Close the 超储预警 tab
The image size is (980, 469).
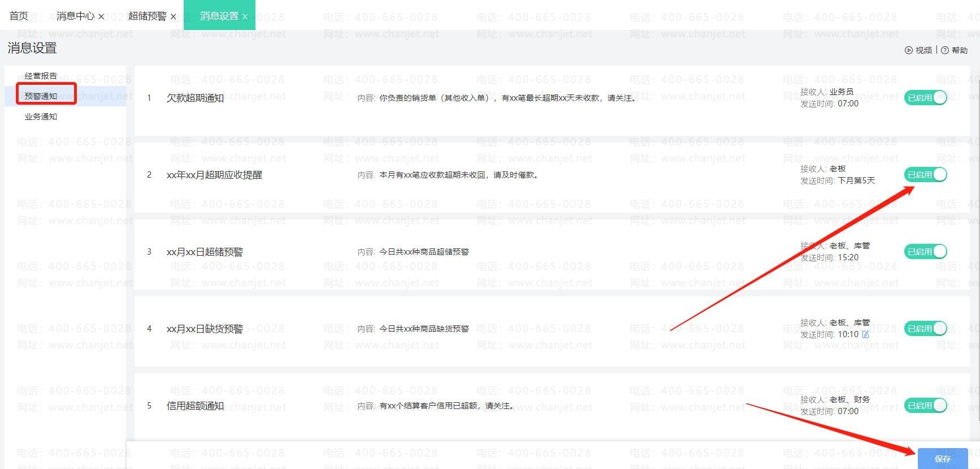pyautogui.click(x=173, y=17)
